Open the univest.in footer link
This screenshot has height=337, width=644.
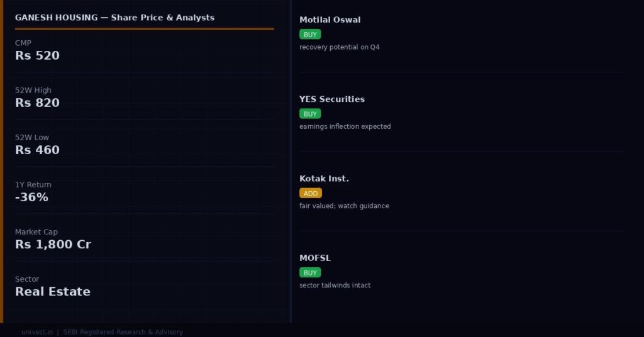coord(36,332)
